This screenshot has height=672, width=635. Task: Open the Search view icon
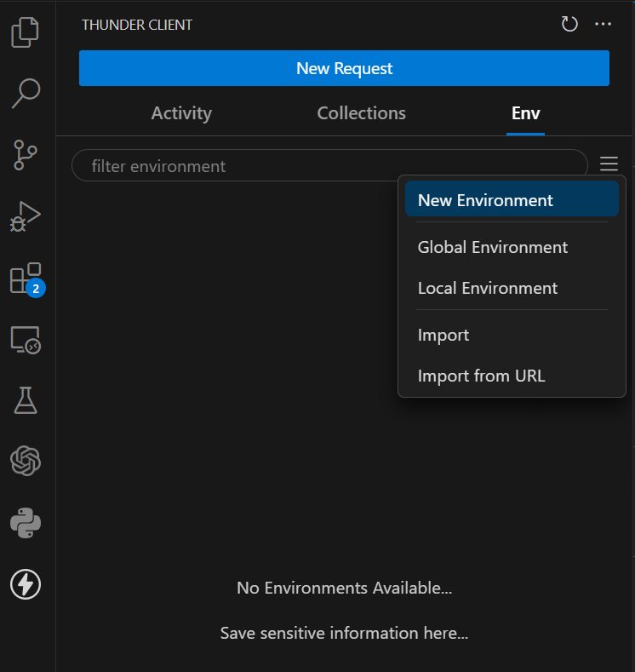(26, 93)
